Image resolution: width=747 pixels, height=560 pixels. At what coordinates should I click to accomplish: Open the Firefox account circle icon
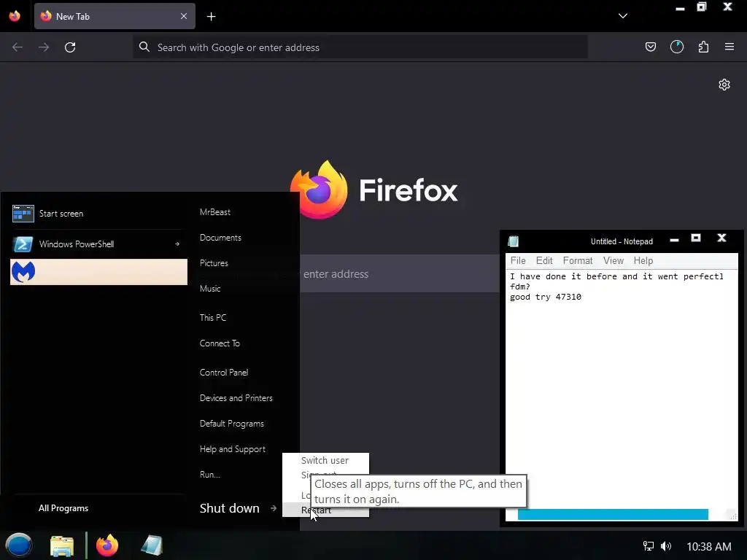(x=676, y=47)
